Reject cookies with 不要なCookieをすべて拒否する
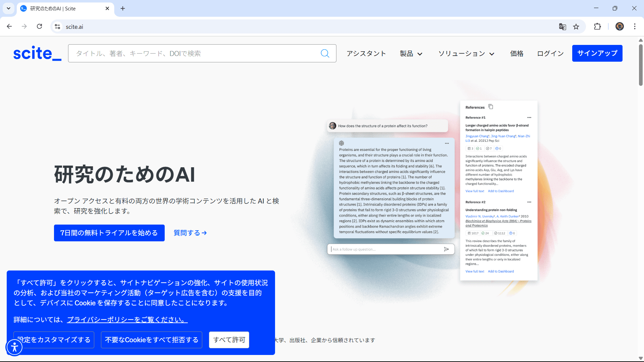The image size is (644, 362). click(x=152, y=340)
